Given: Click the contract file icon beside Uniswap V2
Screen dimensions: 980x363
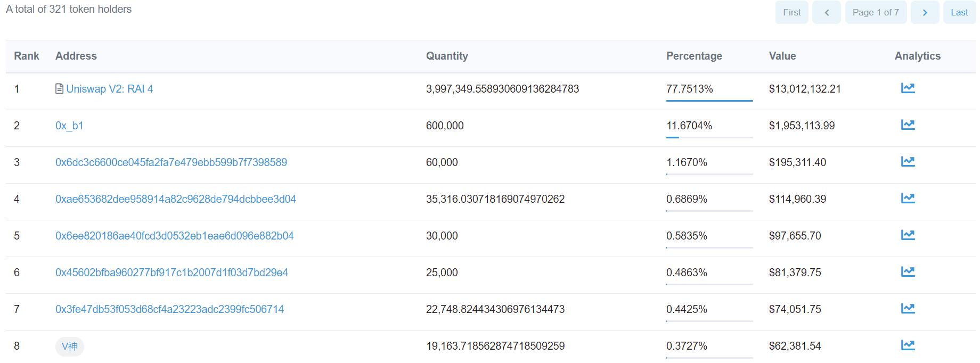Looking at the screenshot, I should pyautogui.click(x=59, y=89).
